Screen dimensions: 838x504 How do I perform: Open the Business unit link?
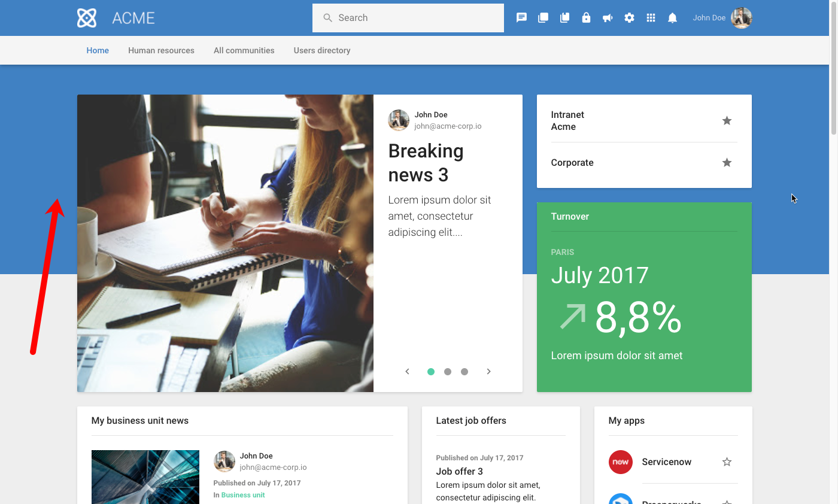tap(242, 495)
